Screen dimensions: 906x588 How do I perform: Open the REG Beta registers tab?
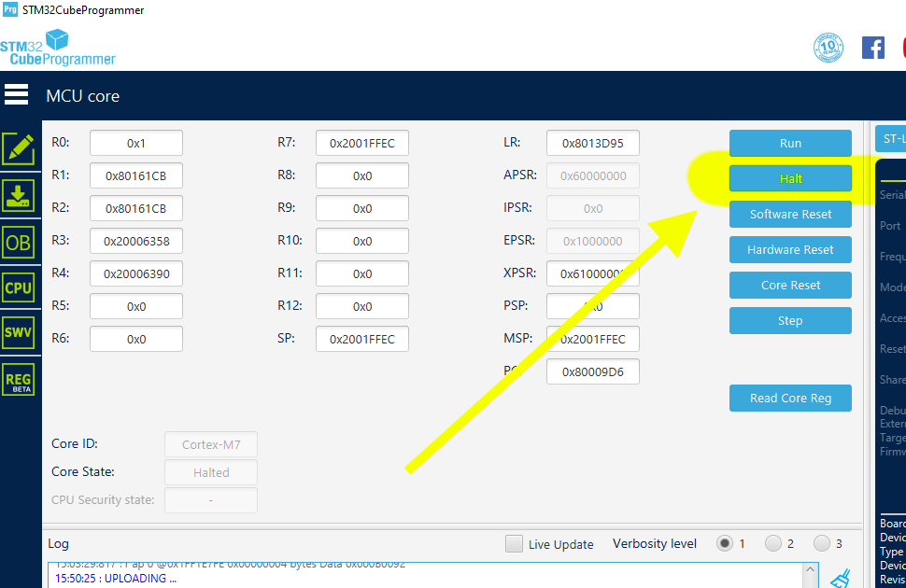click(x=19, y=380)
